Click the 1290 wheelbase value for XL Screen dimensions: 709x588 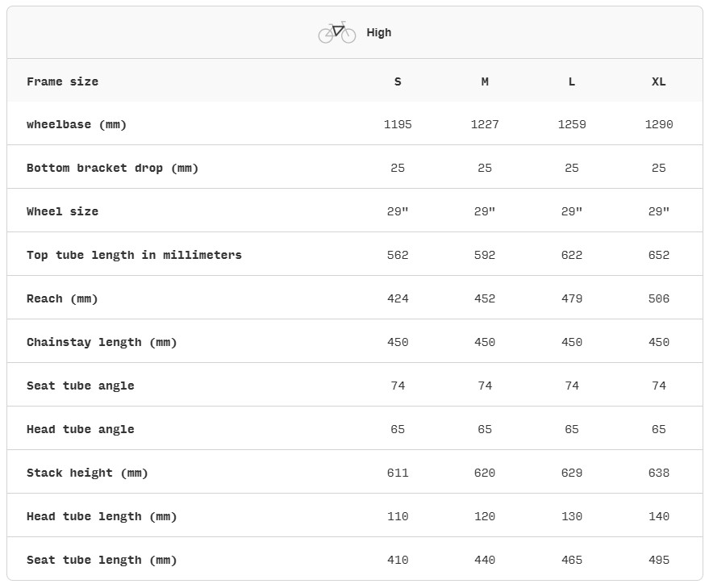(659, 124)
